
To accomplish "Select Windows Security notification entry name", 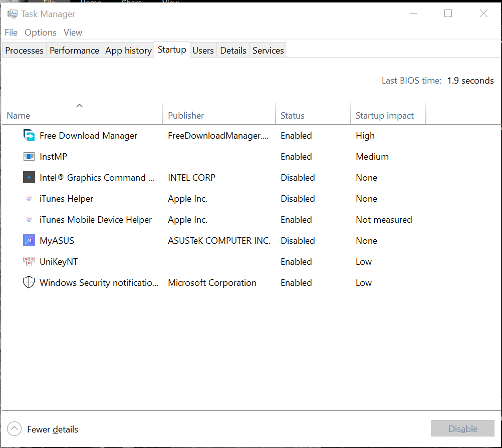I will pos(99,283).
